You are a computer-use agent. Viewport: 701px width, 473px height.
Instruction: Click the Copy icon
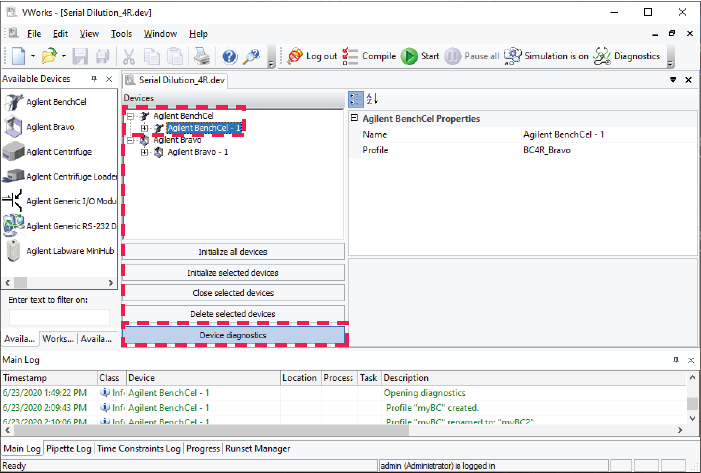152,56
